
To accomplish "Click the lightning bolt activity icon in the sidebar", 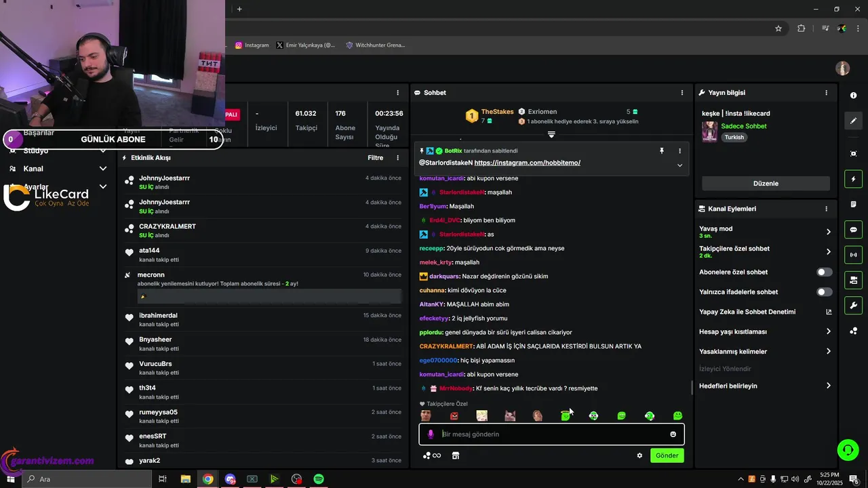I will click(853, 179).
